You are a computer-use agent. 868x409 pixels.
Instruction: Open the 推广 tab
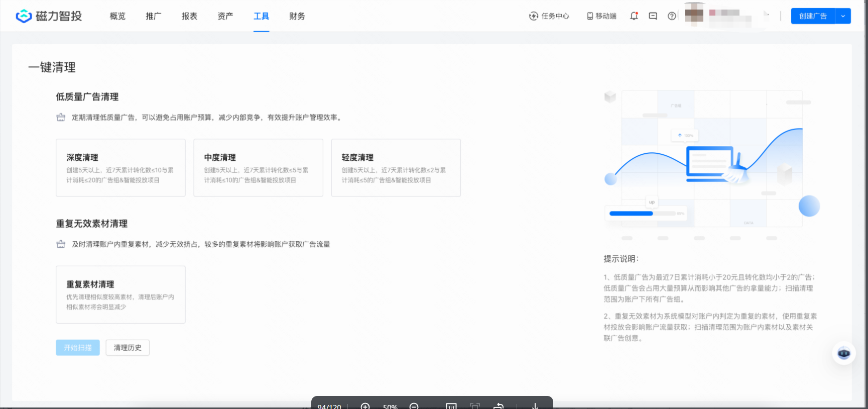click(154, 16)
